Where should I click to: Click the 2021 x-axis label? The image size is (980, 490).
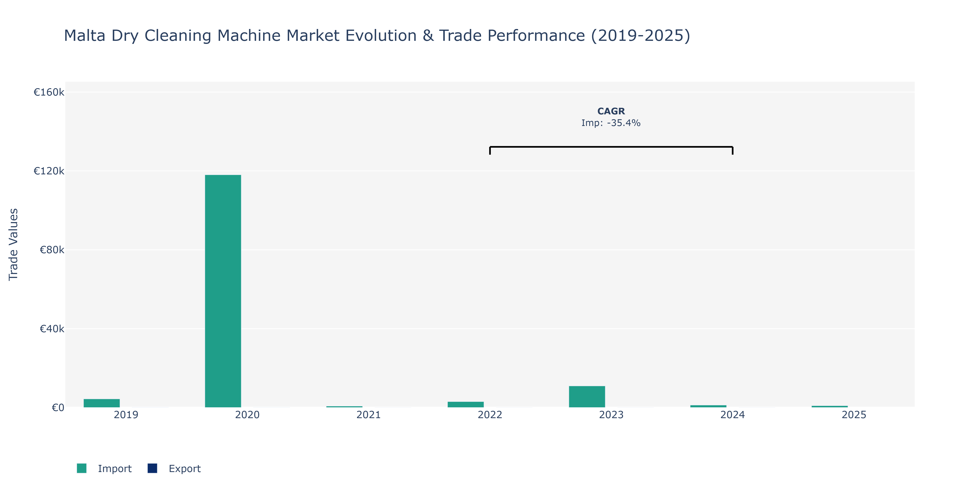pos(369,415)
